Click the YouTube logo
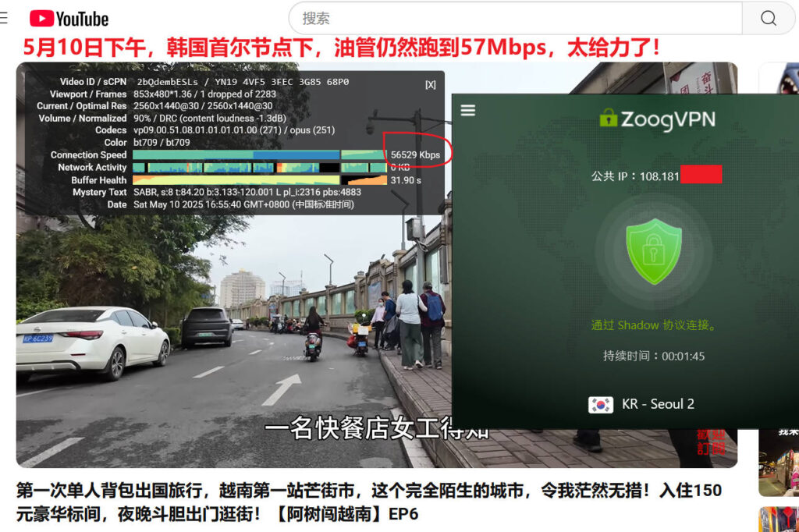Screen dimensions: 799x532 point(69,18)
